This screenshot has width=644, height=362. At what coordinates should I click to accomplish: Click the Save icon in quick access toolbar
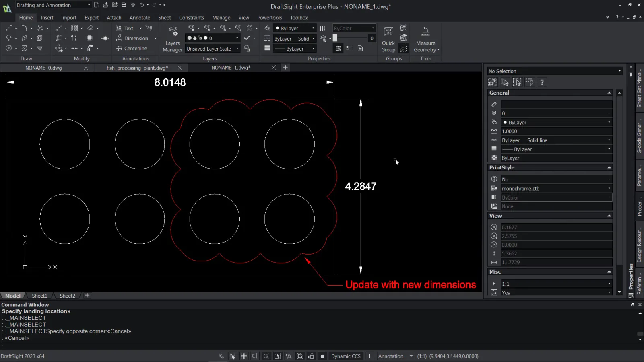pos(124,5)
